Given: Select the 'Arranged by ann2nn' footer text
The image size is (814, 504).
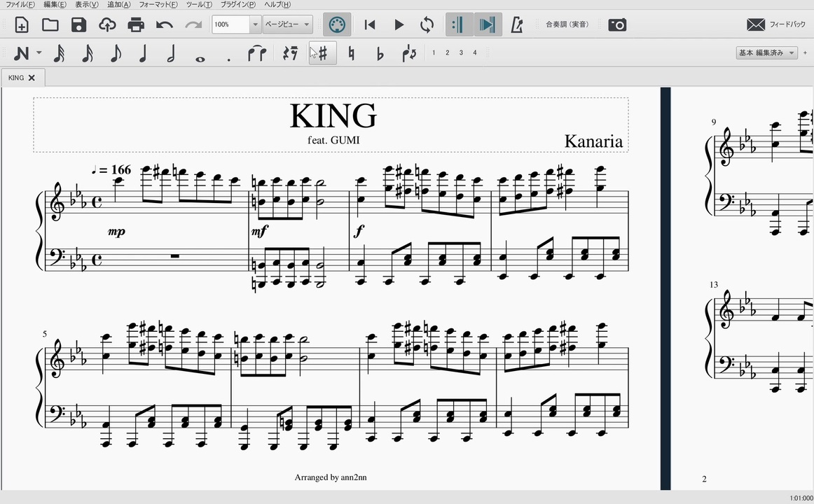Looking at the screenshot, I should click(x=331, y=477).
